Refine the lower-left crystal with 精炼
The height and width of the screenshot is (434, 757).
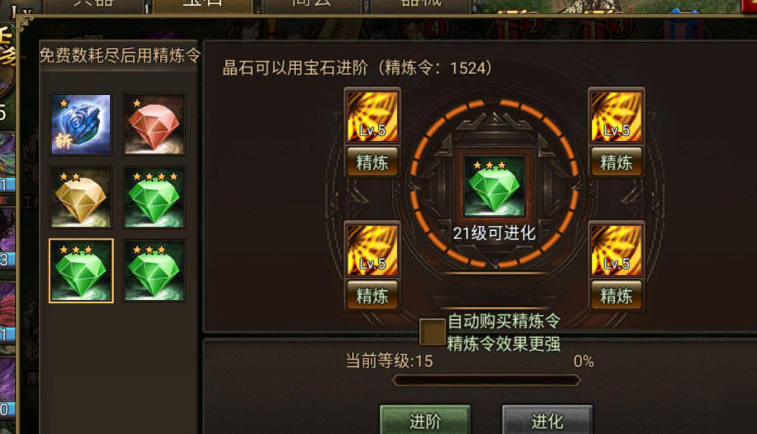click(372, 295)
